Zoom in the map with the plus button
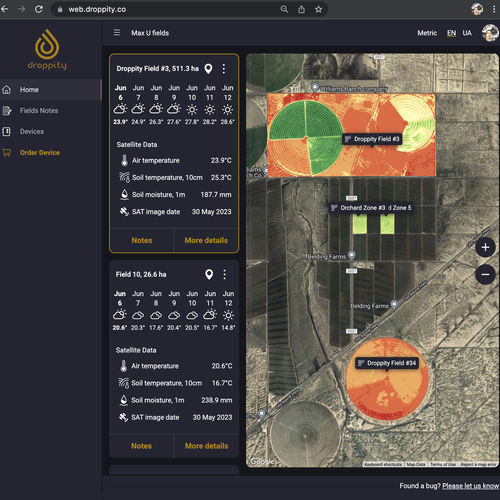This screenshot has width=500, height=500. click(485, 247)
